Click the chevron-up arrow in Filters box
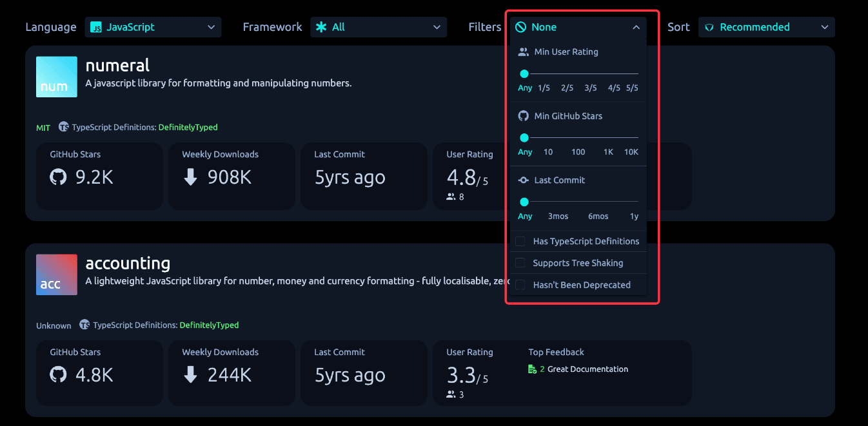This screenshot has height=426, width=868. click(x=636, y=27)
